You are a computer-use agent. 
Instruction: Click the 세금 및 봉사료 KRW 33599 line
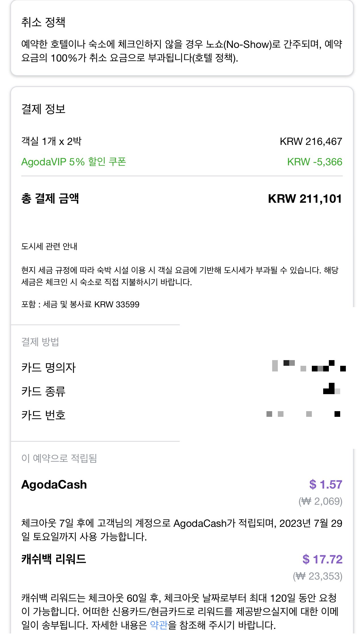80,305
